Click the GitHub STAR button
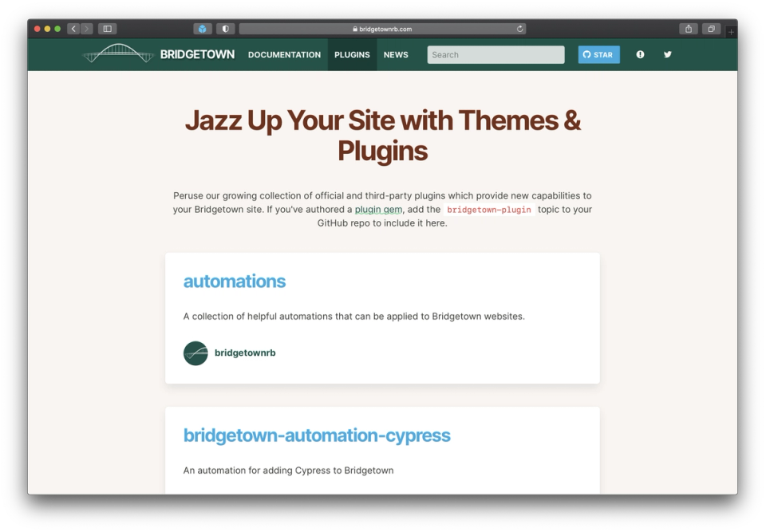 tap(599, 55)
